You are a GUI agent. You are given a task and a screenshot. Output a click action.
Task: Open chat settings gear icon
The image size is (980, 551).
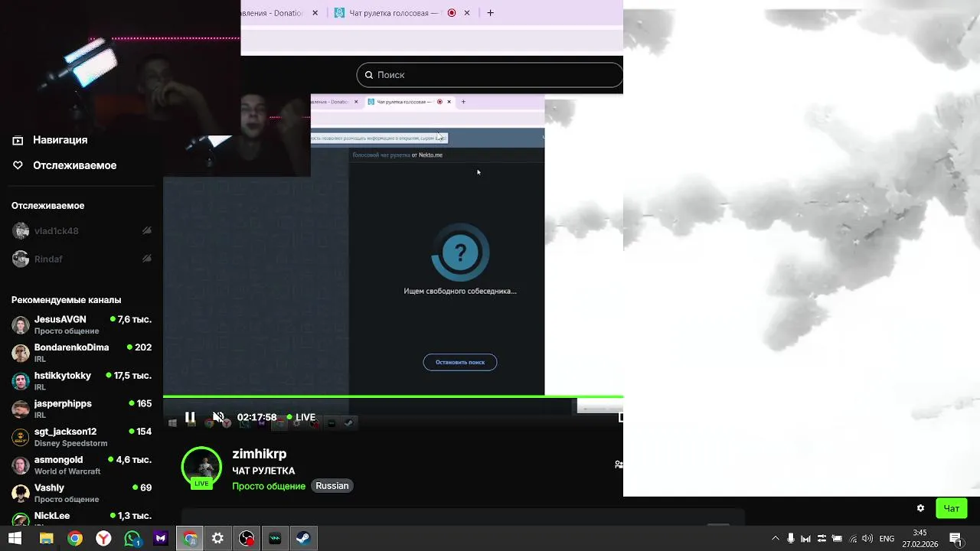click(x=920, y=508)
